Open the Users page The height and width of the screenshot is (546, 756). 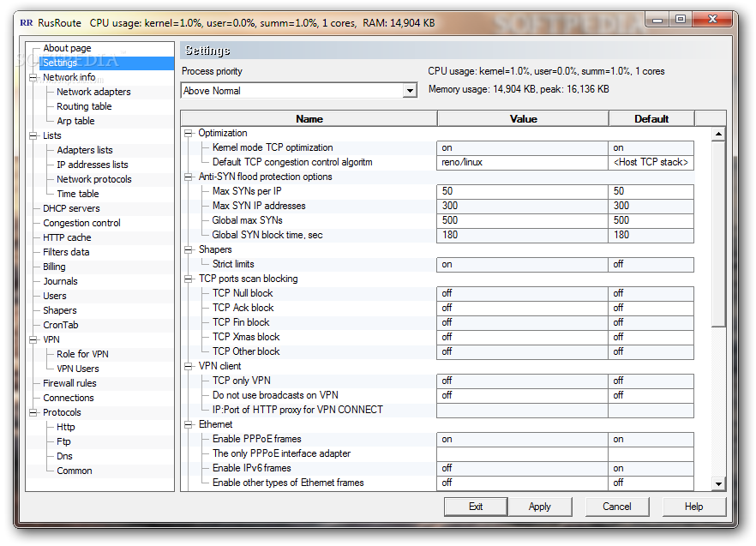pyautogui.click(x=55, y=296)
